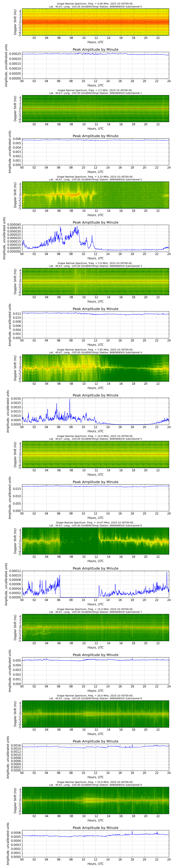Click the 10.0 MHz Subchannel 5 spectrum title
Viewport: 174px width, 868px height.
click(96, 437)
